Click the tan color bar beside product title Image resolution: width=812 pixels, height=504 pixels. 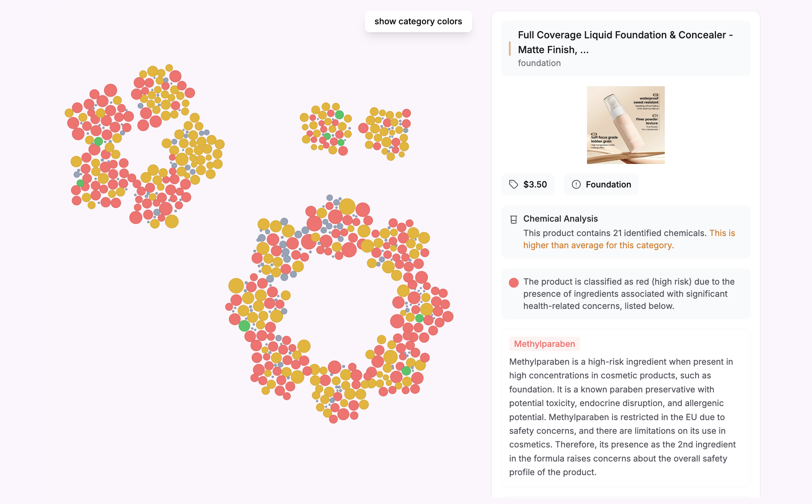[x=510, y=49]
